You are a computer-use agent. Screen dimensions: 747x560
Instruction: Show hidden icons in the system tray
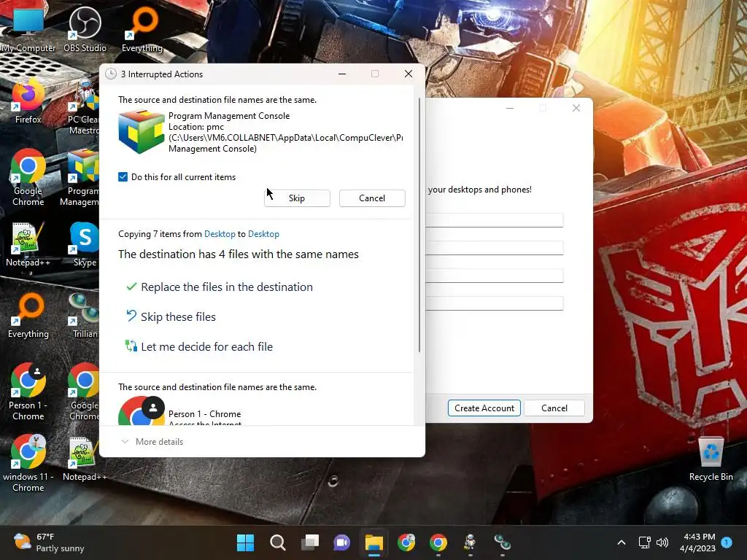[x=622, y=542]
